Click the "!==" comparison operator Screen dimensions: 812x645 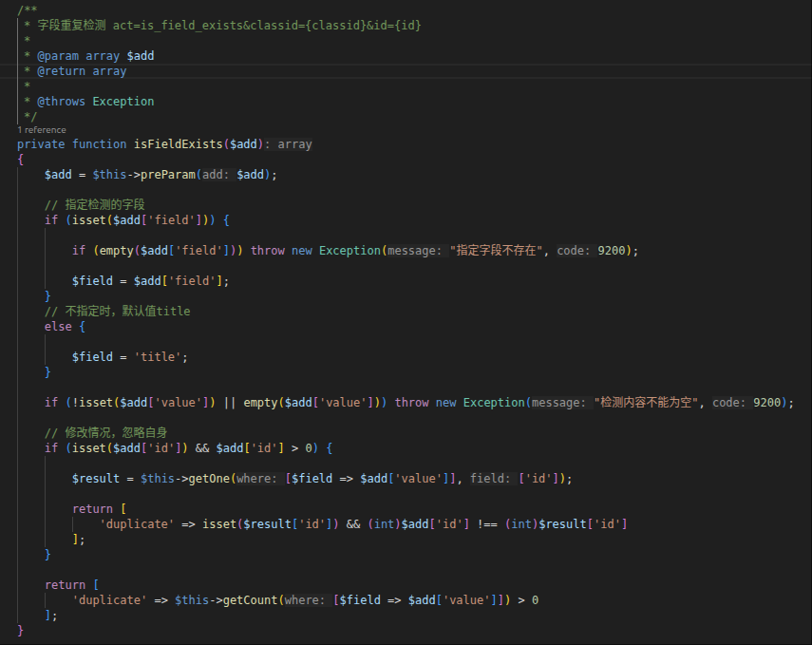tap(487, 523)
